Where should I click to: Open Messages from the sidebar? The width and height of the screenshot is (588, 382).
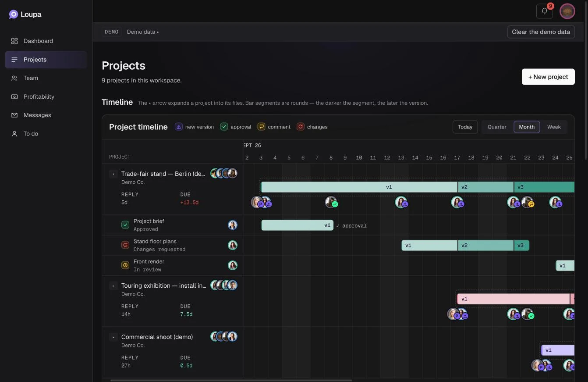click(46, 115)
